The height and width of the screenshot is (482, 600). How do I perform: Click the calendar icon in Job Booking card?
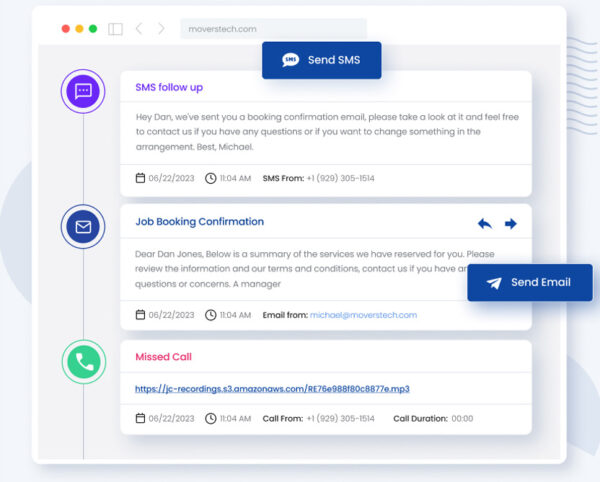pyautogui.click(x=140, y=315)
